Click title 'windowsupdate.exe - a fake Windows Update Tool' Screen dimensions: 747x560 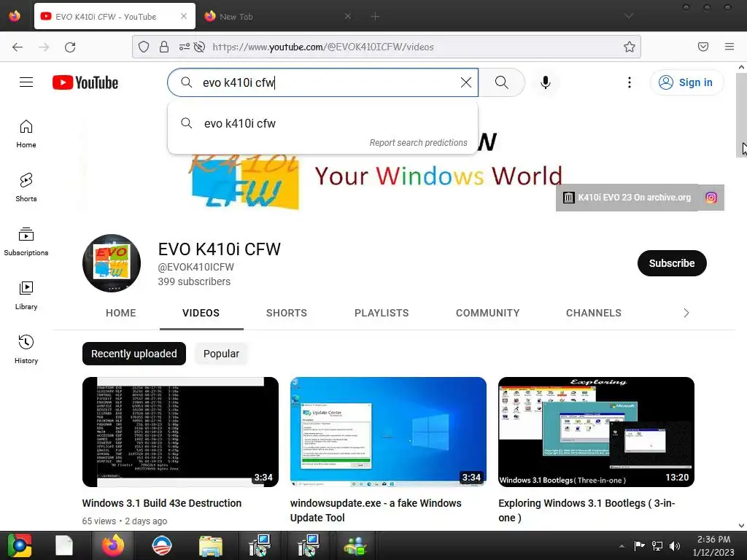click(376, 510)
